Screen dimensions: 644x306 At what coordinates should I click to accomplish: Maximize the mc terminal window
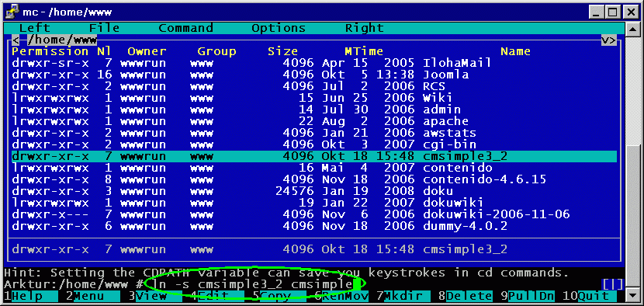point(613,12)
